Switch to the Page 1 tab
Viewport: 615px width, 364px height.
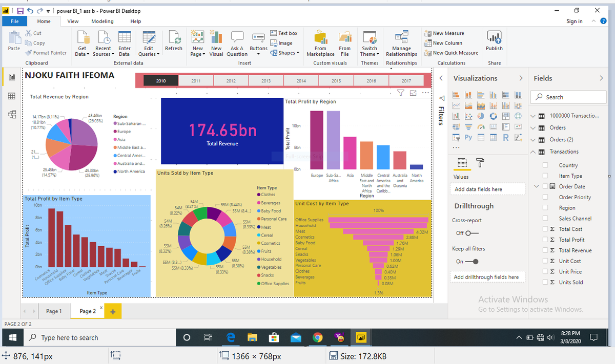53,311
